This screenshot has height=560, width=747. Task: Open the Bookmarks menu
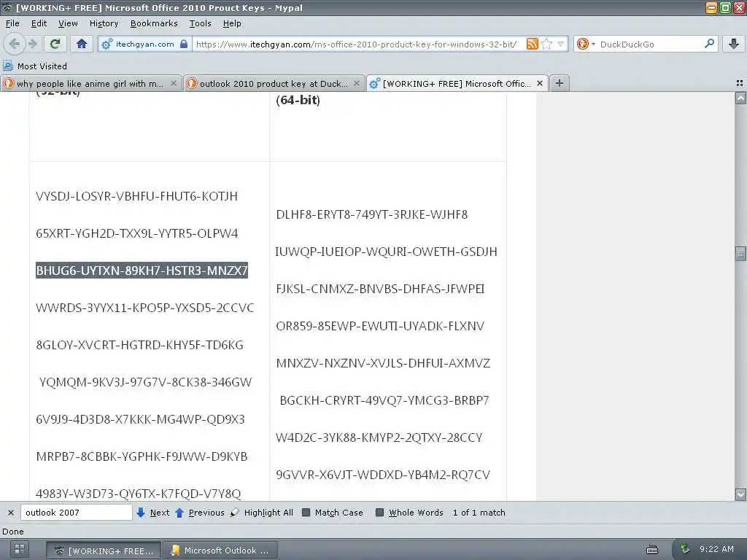[153, 23]
